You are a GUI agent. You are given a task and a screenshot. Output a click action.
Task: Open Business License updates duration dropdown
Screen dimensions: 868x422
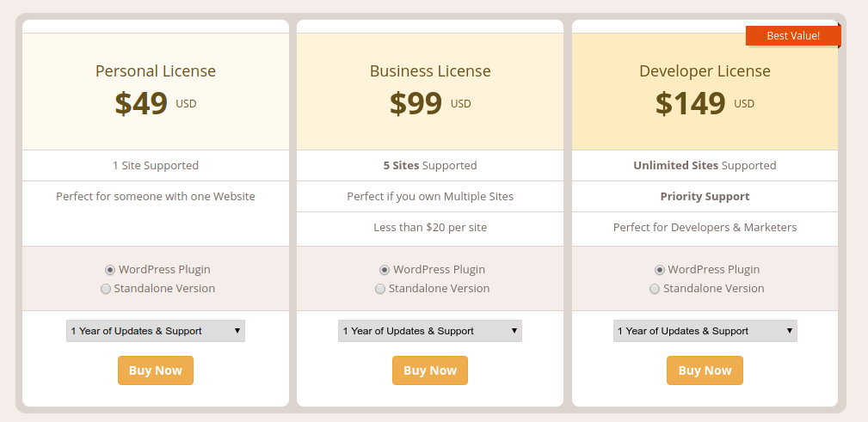click(x=430, y=331)
